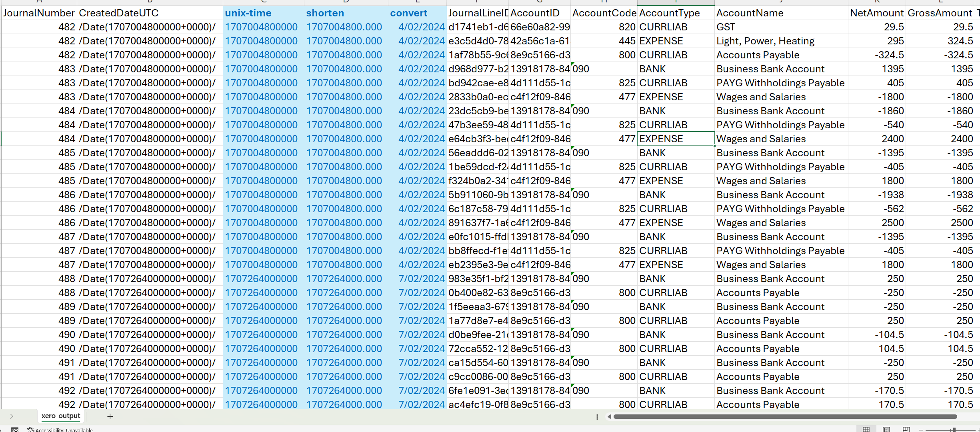Click zoom out minus button
Viewport: 980px width, 432px height.
click(921, 430)
